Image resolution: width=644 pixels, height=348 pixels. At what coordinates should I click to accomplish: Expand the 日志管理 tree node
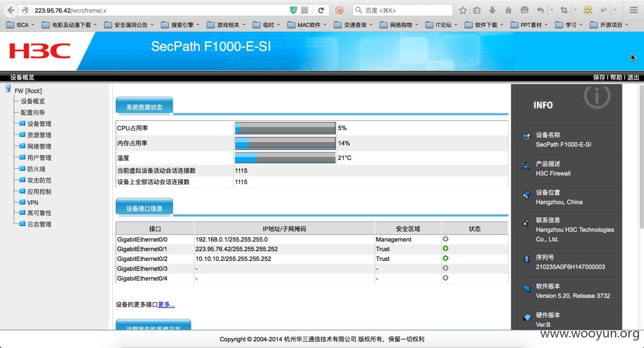22,224
